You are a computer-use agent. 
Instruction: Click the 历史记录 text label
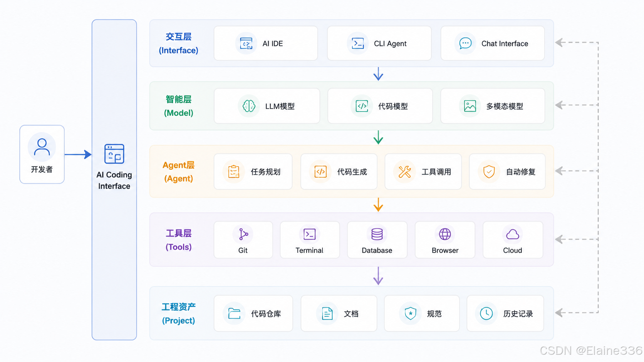[518, 314]
